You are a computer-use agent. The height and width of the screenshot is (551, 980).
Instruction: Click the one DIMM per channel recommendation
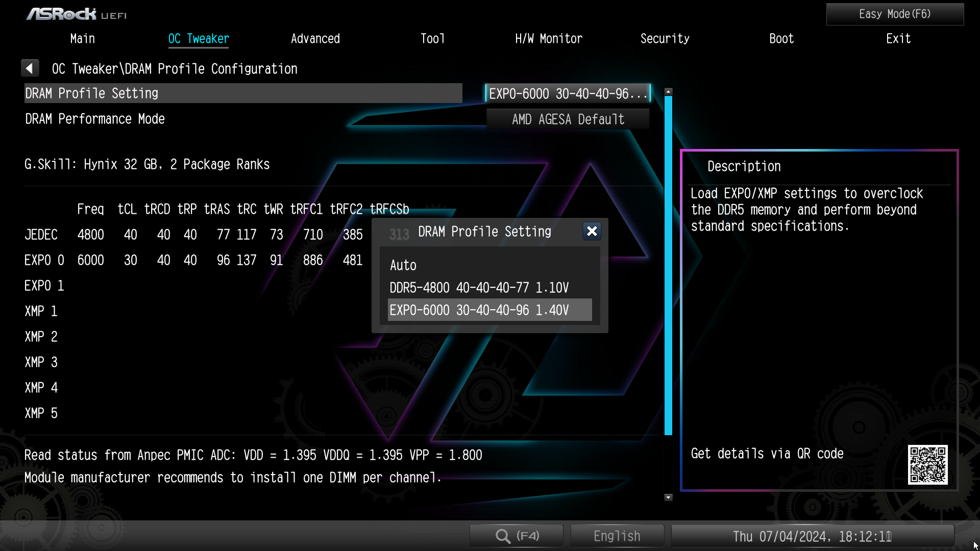coord(233,478)
